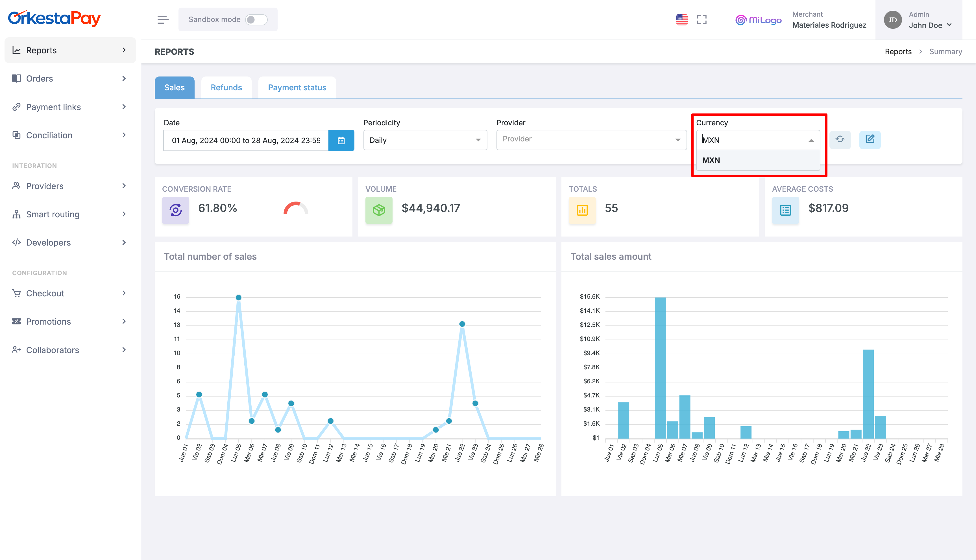Enable Sandbox mode switch
Image resolution: width=976 pixels, height=560 pixels.
(x=256, y=19)
